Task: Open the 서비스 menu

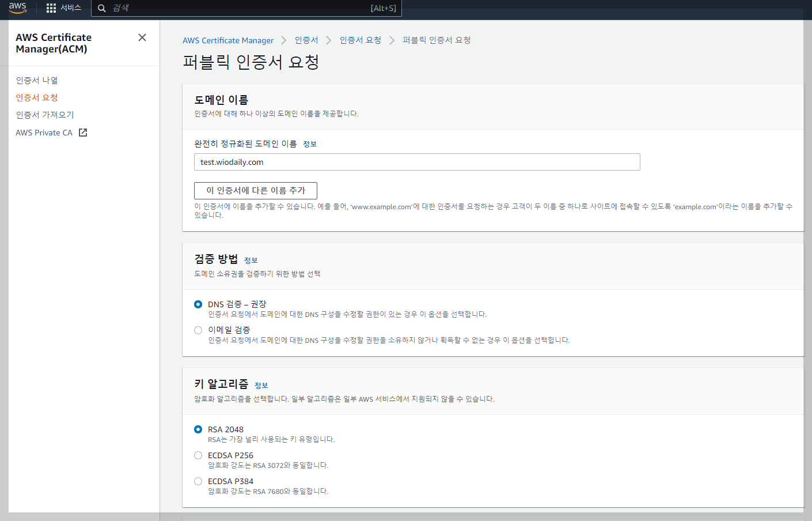Action: [71, 8]
